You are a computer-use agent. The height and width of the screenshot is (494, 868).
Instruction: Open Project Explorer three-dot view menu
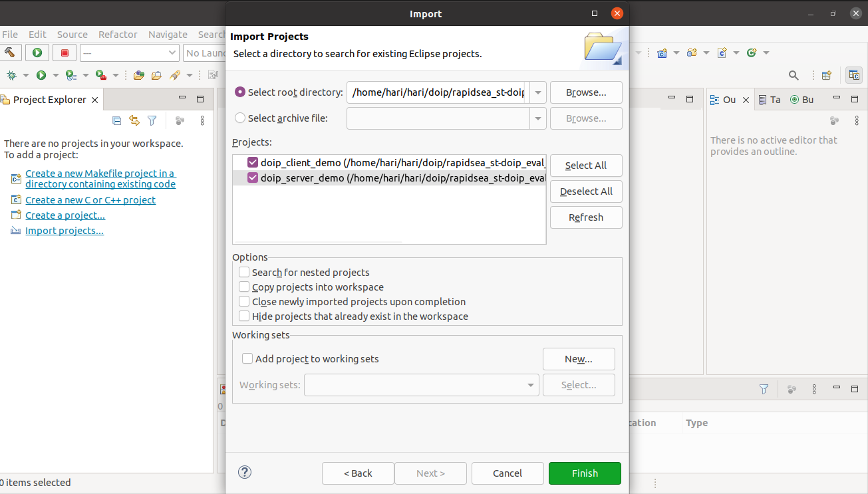click(202, 120)
